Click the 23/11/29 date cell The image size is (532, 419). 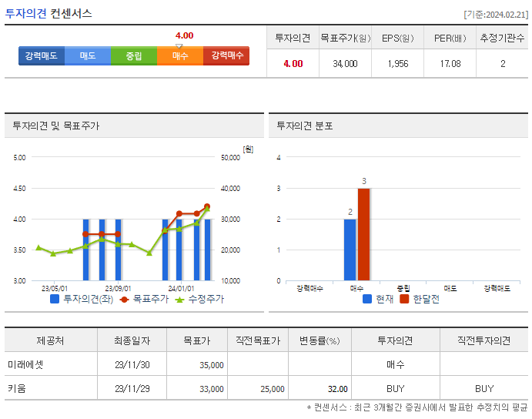(x=132, y=388)
